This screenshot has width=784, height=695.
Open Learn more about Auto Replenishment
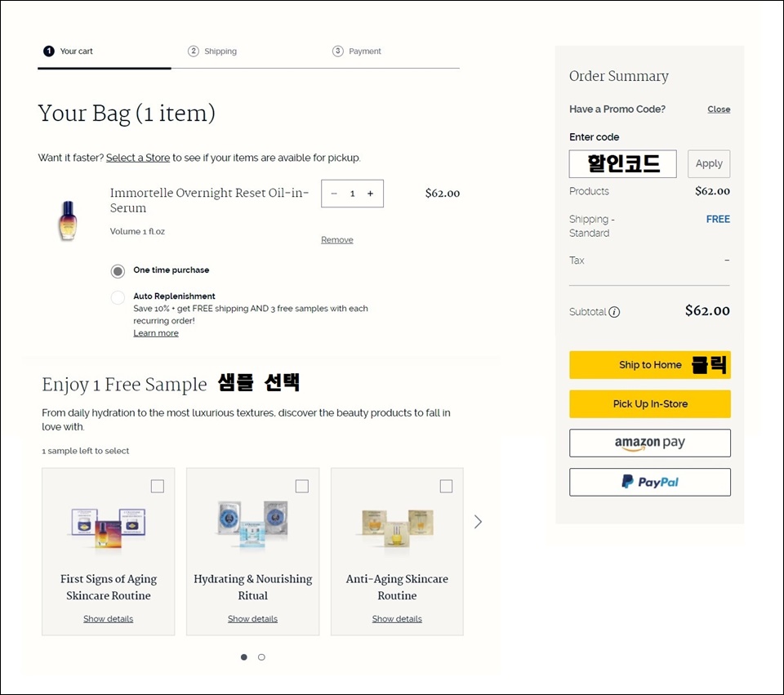(x=156, y=333)
